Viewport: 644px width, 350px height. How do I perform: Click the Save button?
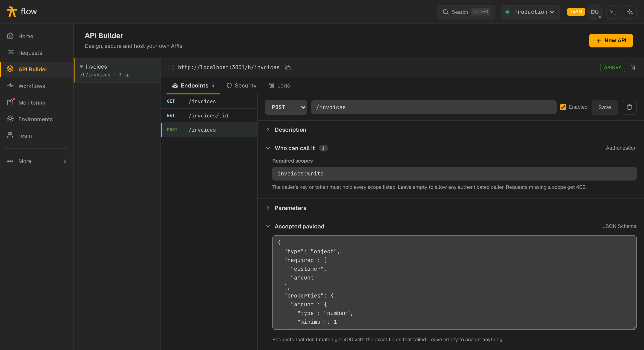604,107
